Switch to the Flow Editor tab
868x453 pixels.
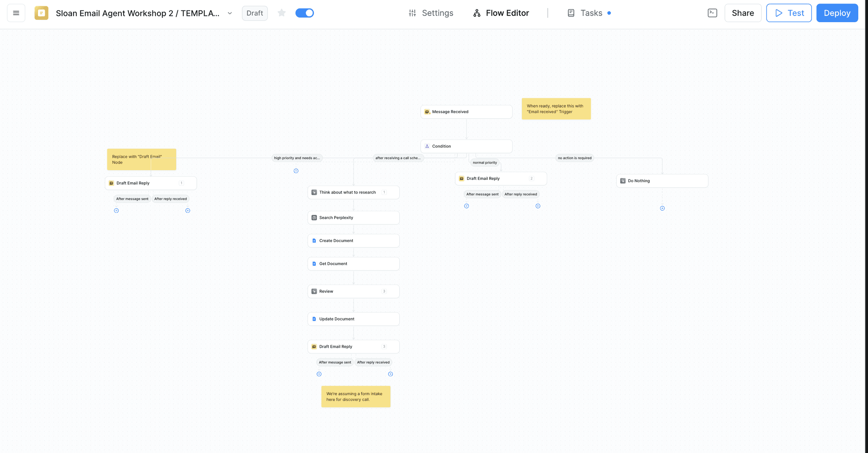pyautogui.click(x=501, y=13)
